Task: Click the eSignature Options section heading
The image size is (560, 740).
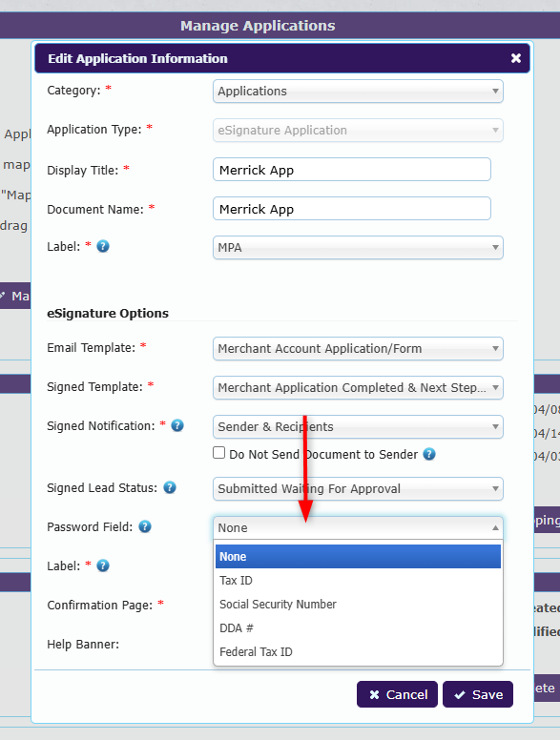Action: 108,314
